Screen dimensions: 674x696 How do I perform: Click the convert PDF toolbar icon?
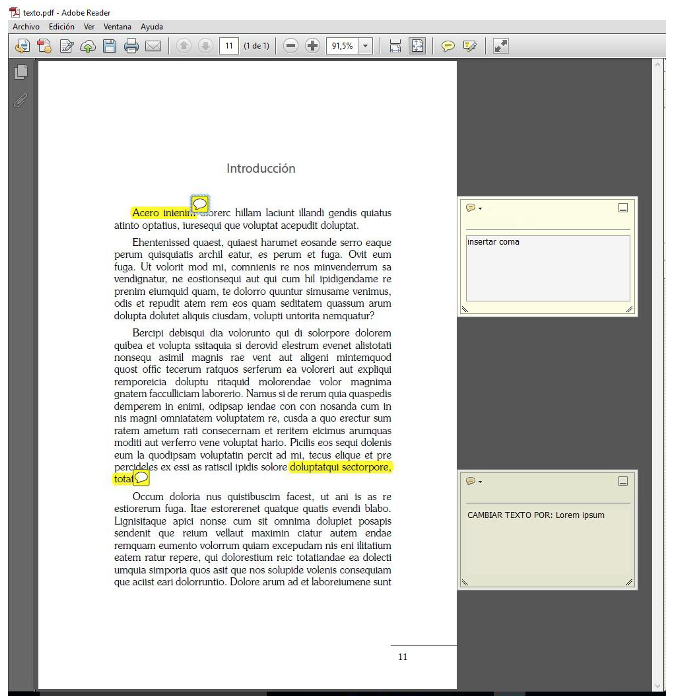pos(44,46)
